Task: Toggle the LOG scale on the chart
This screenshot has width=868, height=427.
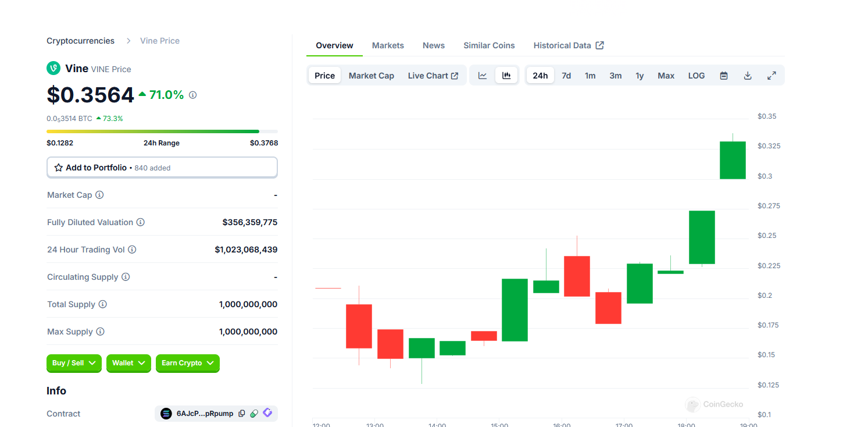Action: point(696,76)
